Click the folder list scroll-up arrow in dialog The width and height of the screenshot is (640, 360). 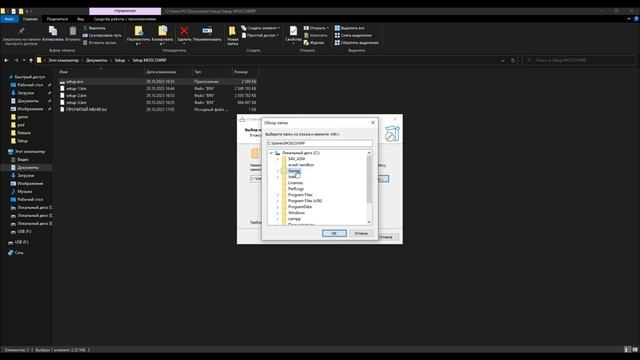tap(369, 153)
